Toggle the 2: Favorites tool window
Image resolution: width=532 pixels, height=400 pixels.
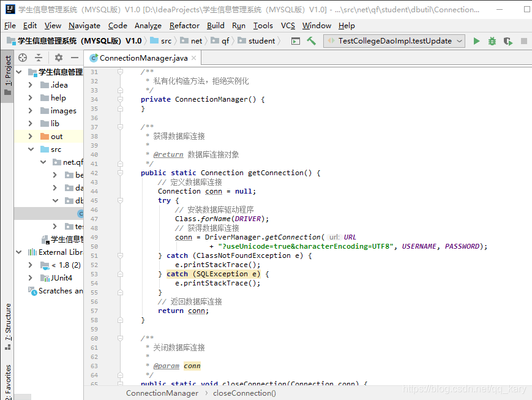coord(7,382)
